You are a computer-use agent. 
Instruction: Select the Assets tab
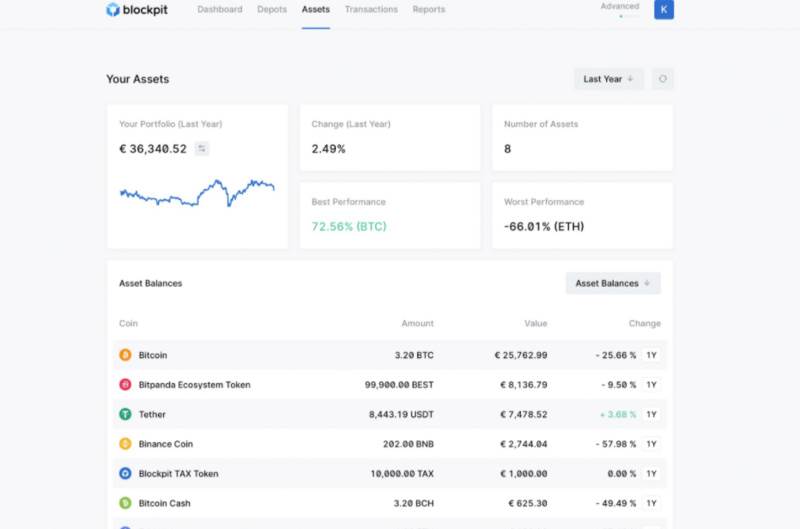point(316,9)
